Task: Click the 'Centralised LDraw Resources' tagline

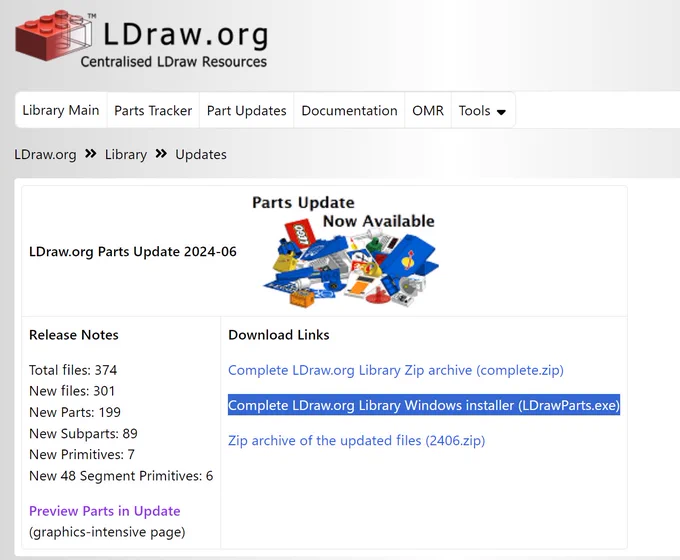Action: [173, 62]
